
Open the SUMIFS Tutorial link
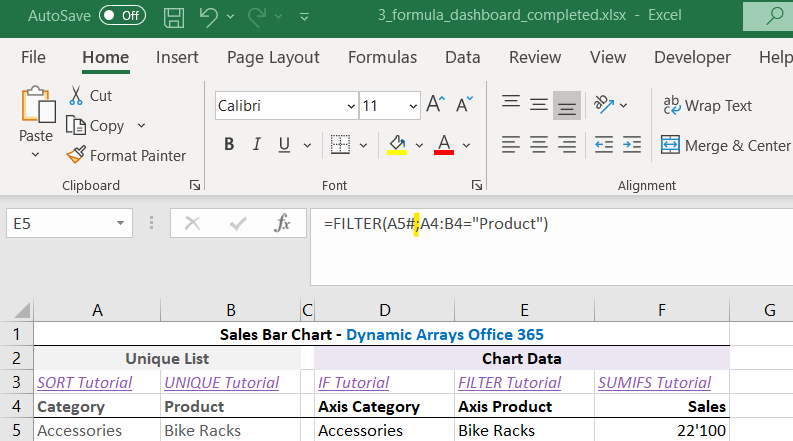click(x=654, y=382)
